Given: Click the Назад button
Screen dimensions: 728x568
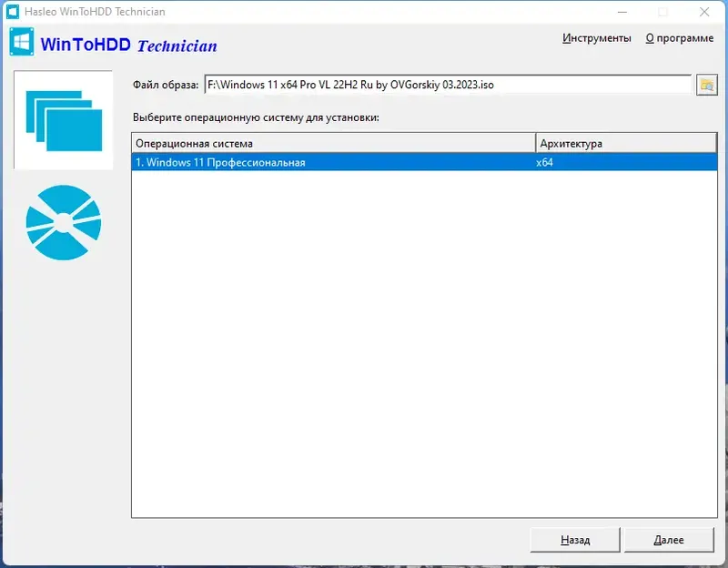Looking at the screenshot, I should click(575, 540).
